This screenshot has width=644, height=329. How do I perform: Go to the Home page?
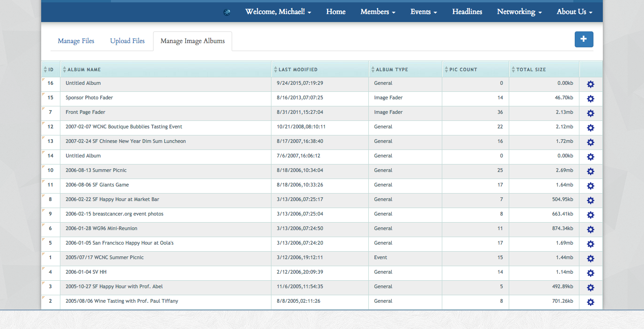[336, 12]
